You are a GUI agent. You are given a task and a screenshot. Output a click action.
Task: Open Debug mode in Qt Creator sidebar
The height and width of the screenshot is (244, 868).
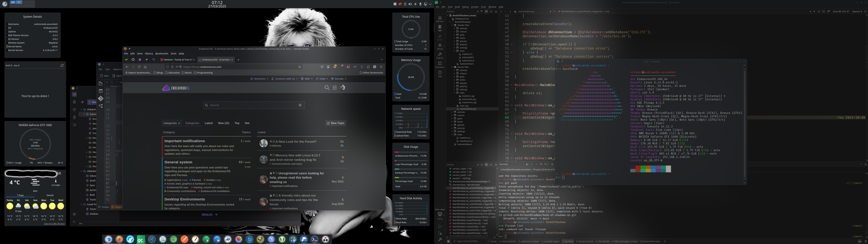(x=440, y=46)
